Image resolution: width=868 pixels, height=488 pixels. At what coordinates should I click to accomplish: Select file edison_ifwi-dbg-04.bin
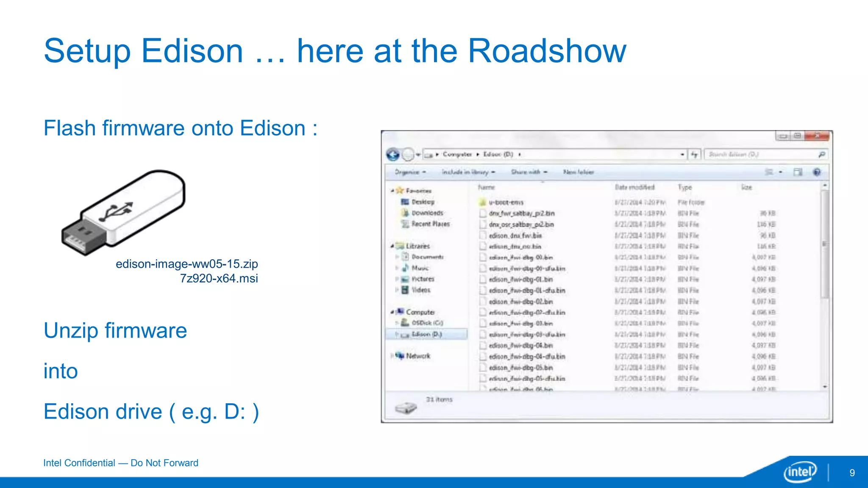pos(521,346)
